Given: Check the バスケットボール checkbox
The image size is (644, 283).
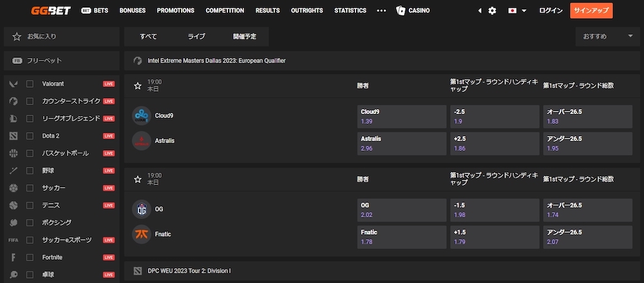Looking at the screenshot, I should (x=30, y=153).
